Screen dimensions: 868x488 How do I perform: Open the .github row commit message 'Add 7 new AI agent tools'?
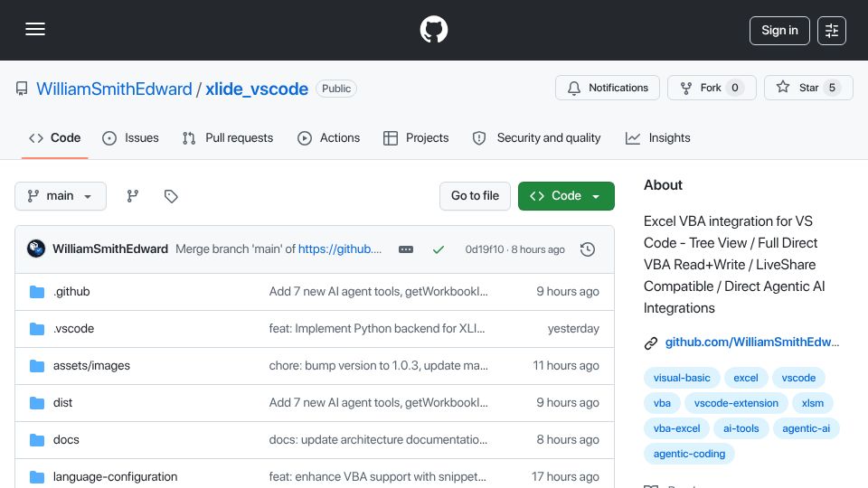[378, 292]
